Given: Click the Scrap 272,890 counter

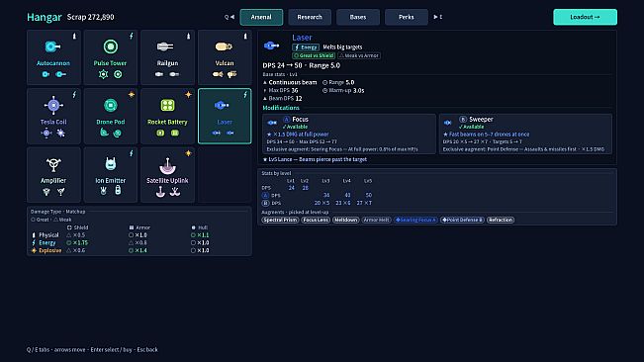Looking at the screenshot, I should (91, 17).
